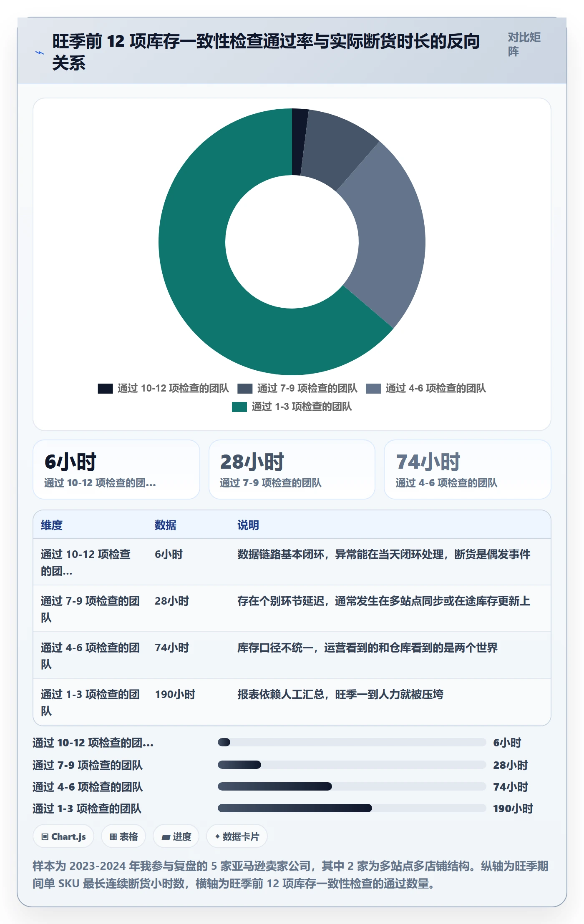
Task: Click the title 旺季前 12 项库存一致性检查 heading
Action: coord(266,52)
